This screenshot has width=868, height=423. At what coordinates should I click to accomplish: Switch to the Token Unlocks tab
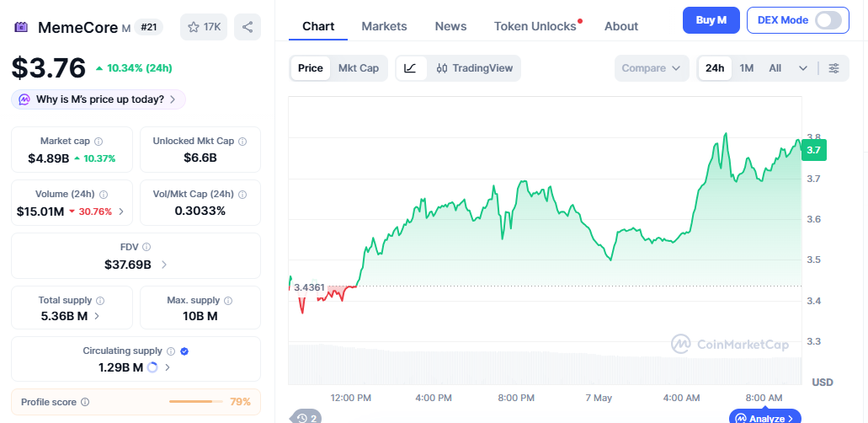[x=535, y=26]
